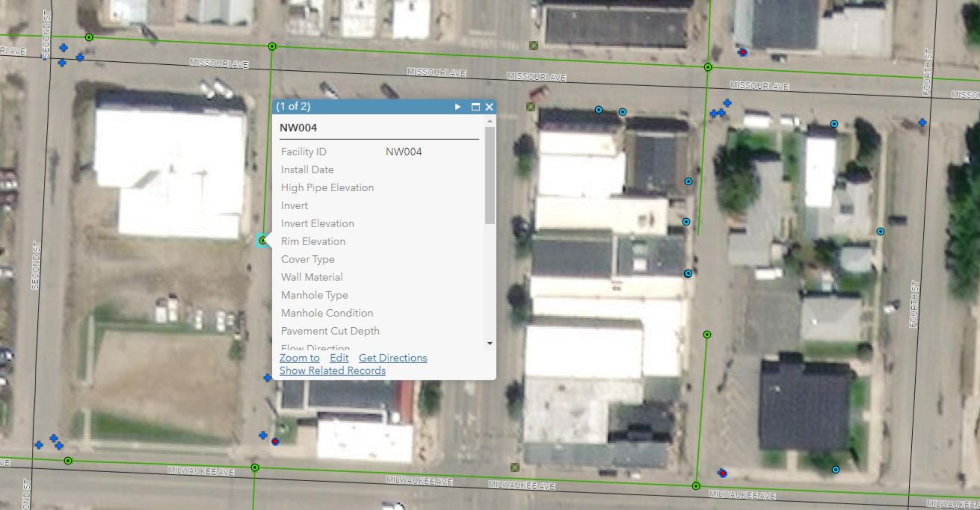Click the Zoom to link
Viewport: 980px width, 510px height.
[299, 358]
